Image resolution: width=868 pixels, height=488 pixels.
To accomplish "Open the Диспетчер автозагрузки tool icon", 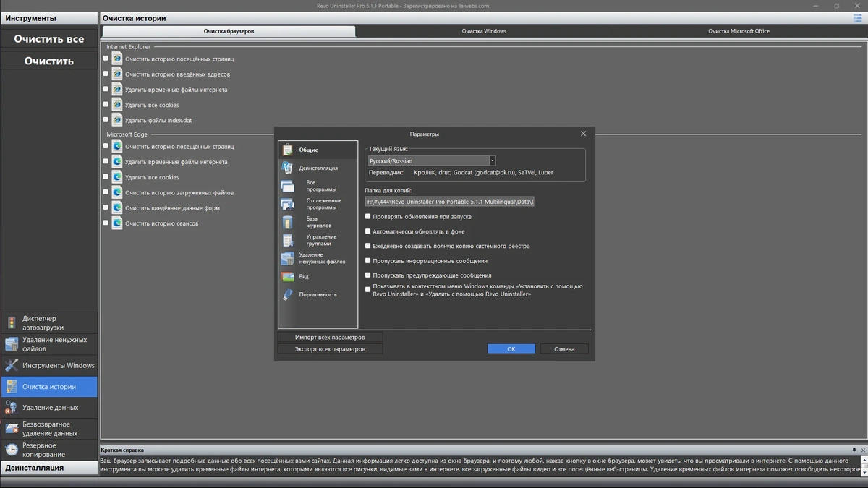I will [x=12, y=322].
